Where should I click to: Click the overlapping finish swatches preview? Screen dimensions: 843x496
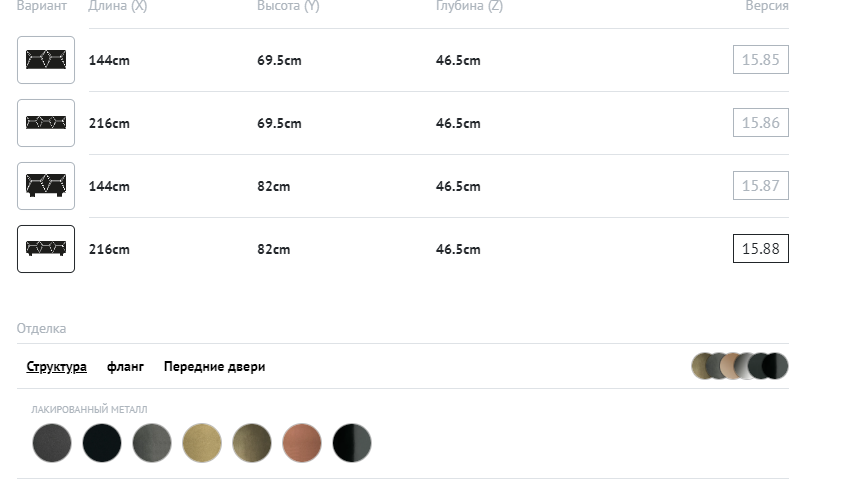(739, 366)
